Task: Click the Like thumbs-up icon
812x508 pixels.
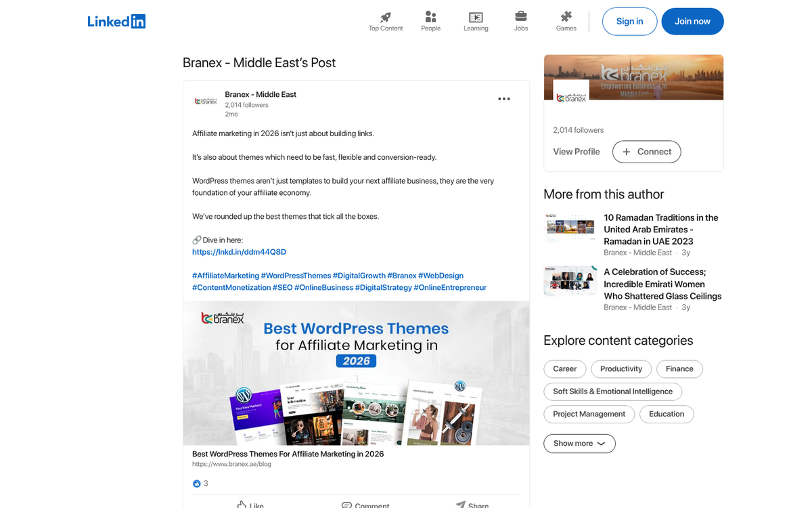Action: tap(242, 504)
